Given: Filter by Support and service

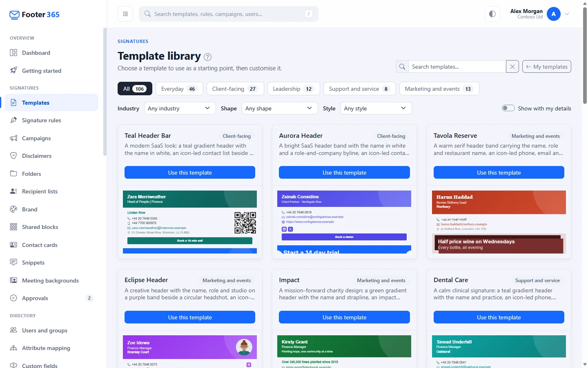Looking at the screenshot, I should click(359, 89).
